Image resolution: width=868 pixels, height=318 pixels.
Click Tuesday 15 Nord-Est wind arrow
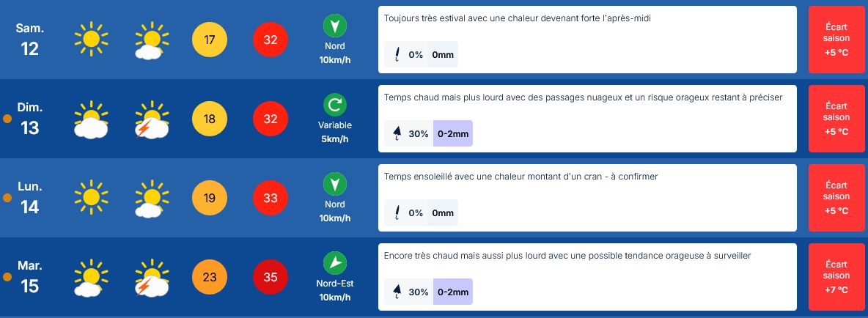pos(335,263)
